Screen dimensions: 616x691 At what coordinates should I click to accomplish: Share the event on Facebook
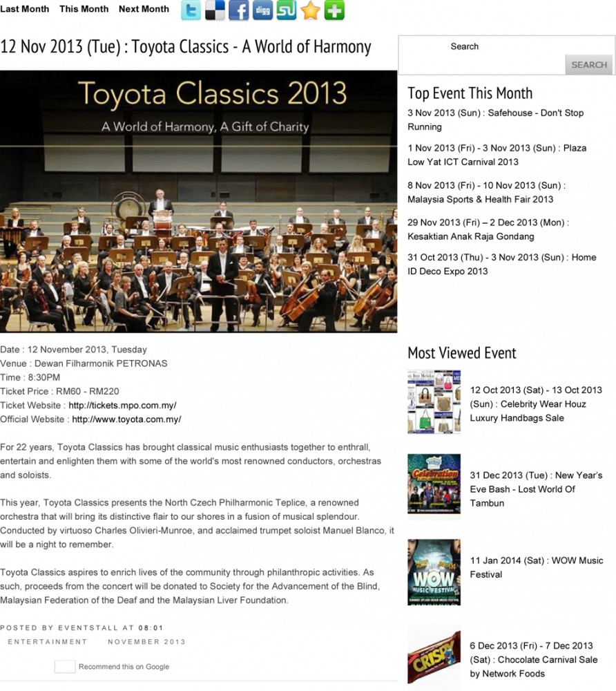click(x=239, y=10)
